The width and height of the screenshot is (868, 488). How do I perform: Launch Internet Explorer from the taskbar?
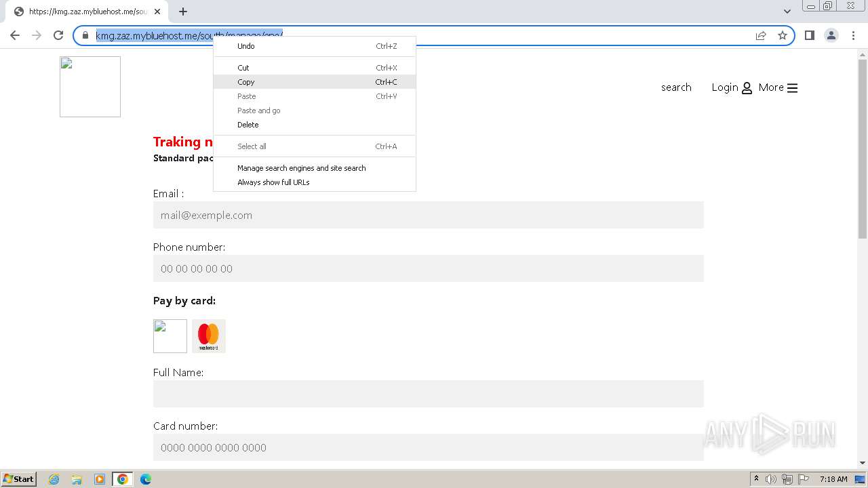pyautogui.click(x=54, y=479)
